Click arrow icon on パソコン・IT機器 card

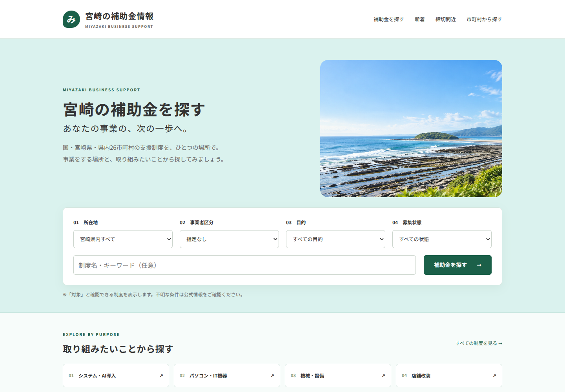(x=272, y=376)
